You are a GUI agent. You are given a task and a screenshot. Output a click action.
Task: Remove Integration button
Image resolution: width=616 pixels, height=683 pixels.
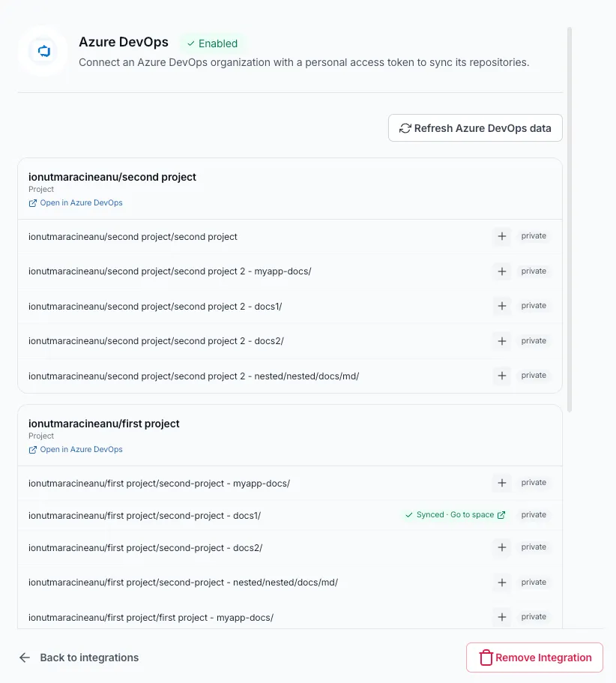pyautogui.click(x=534, y=658)
